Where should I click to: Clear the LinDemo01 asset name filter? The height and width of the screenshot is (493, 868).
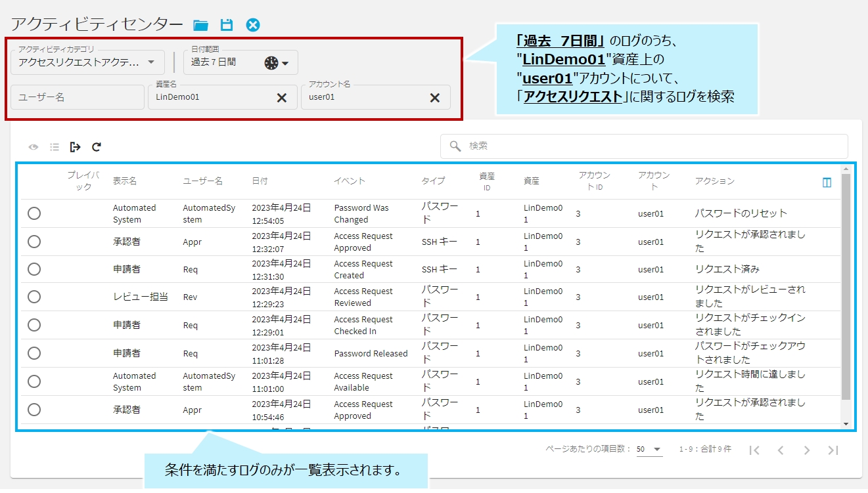281,98
